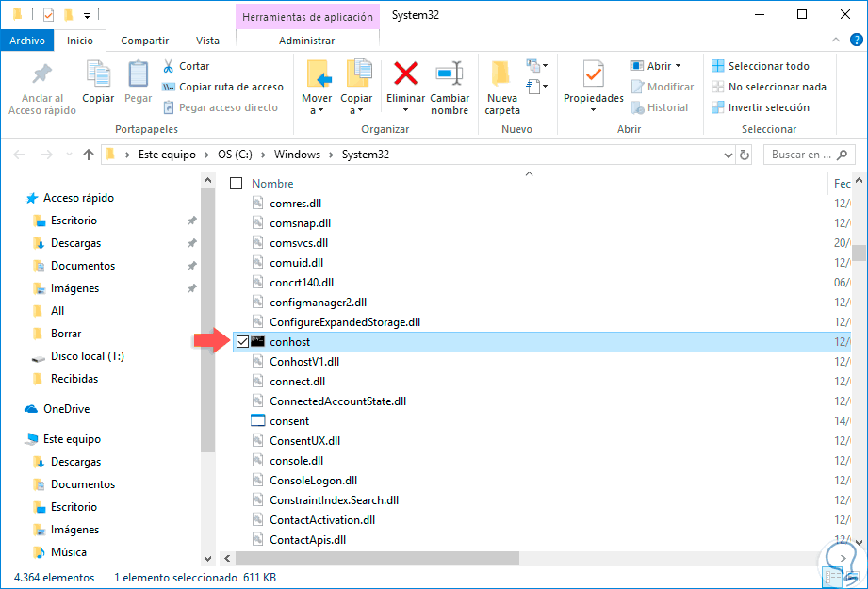868x589 pixels.
Task: Collapse the ribbon with the chevron
Action: 836,40
